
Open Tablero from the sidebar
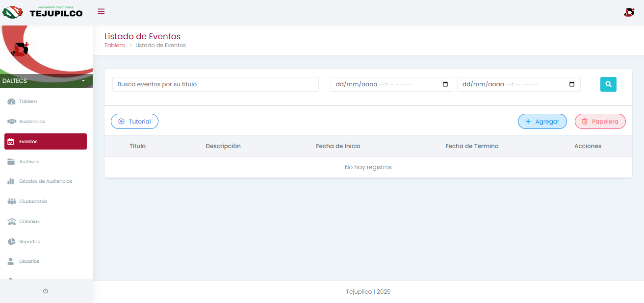click(28, 101)
